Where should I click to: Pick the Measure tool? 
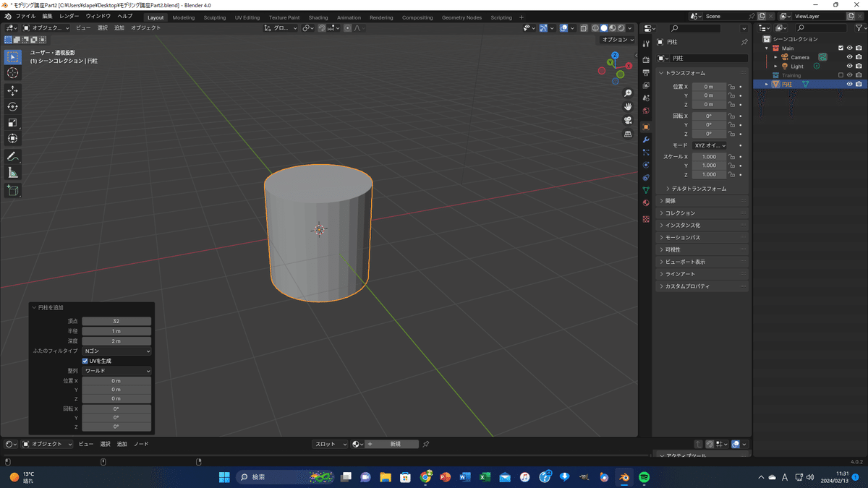[13, 173]
